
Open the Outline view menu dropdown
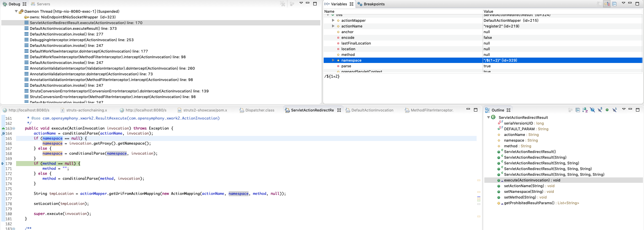624,109
